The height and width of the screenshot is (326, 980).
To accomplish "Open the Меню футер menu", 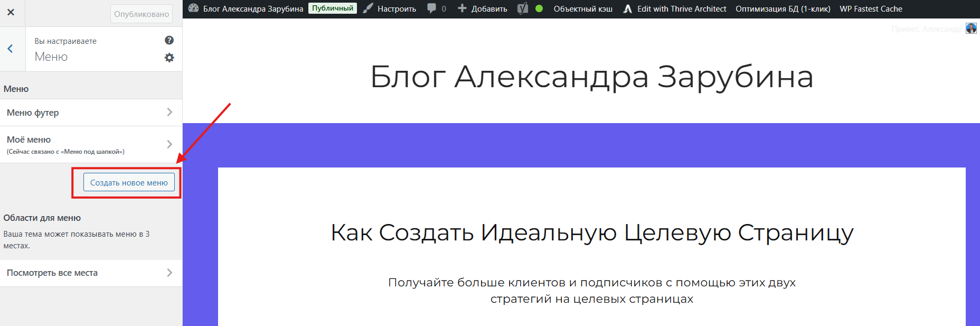I will (x=91, y=113).
